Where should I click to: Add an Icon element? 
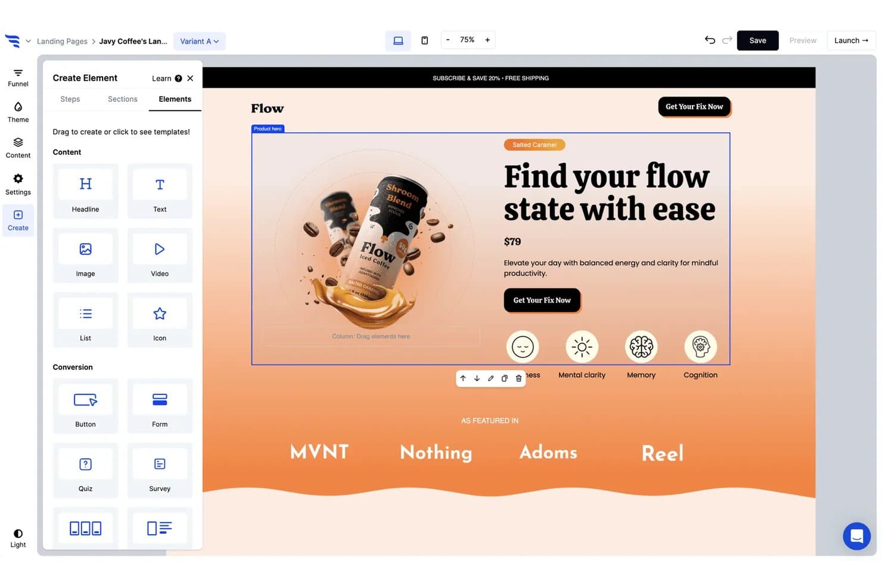coord(160,319)
